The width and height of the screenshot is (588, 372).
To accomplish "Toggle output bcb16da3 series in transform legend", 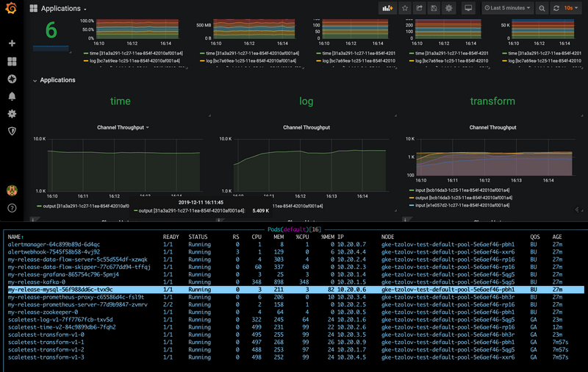I will (464, 198).
